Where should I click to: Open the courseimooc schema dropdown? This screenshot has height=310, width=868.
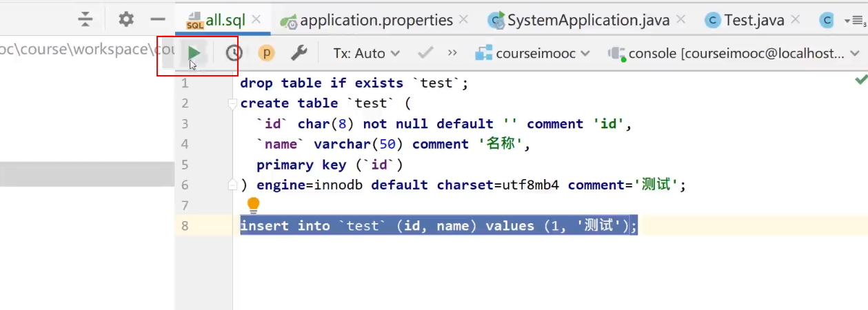(x=533, y=53)
